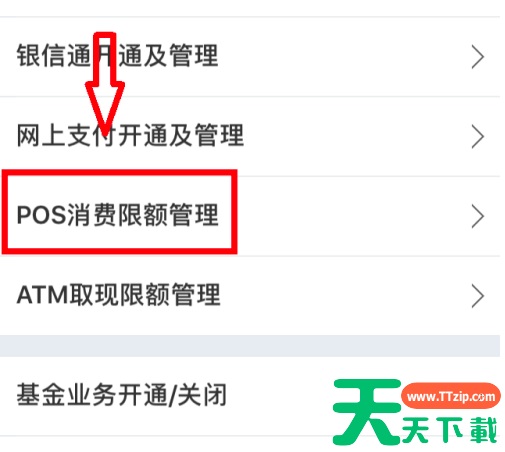The width and height of the screenshot is (505, 452).
Task: Click the large green 天 logo
Action: [x=367, y=412]
